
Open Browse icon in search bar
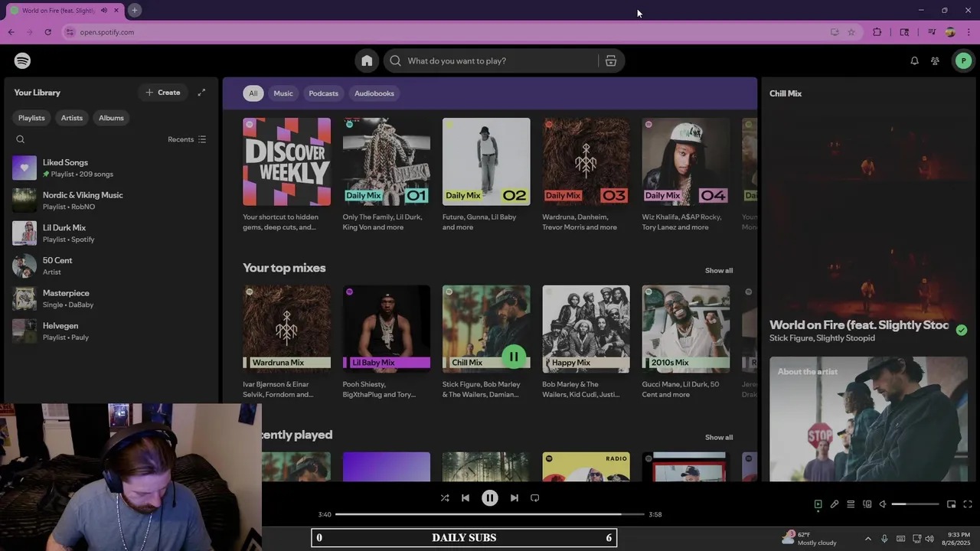(611, 60)
